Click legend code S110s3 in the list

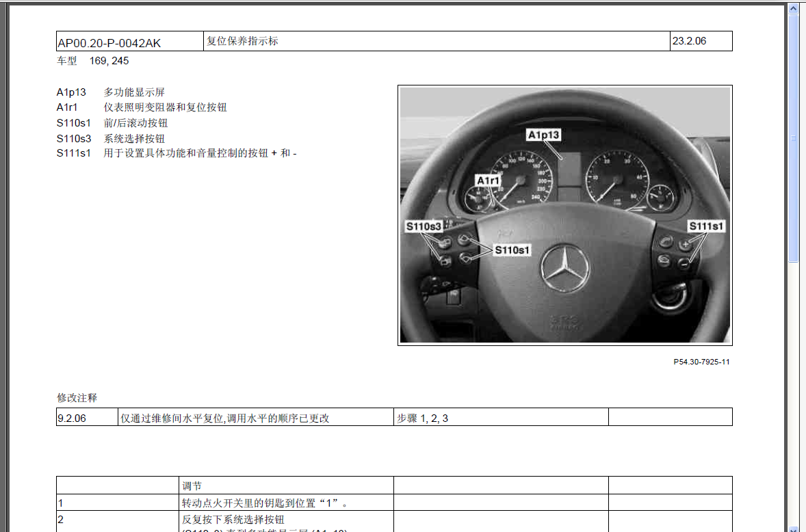[x=73, y=138]
